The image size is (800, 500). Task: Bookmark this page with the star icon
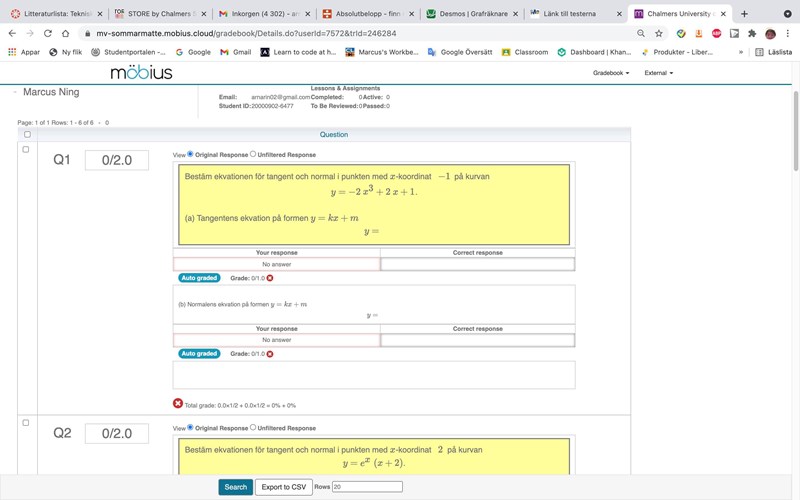pos(659,33)
